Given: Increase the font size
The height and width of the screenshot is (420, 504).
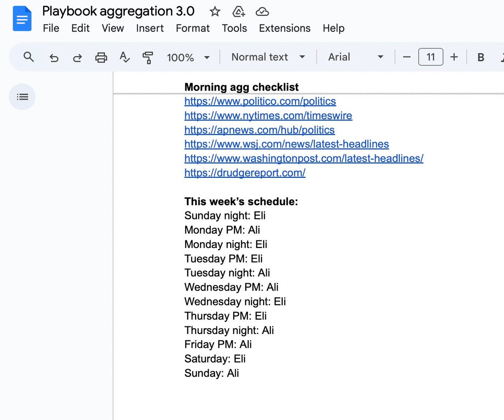Looking at the screenshot, I should coord(454,57).
